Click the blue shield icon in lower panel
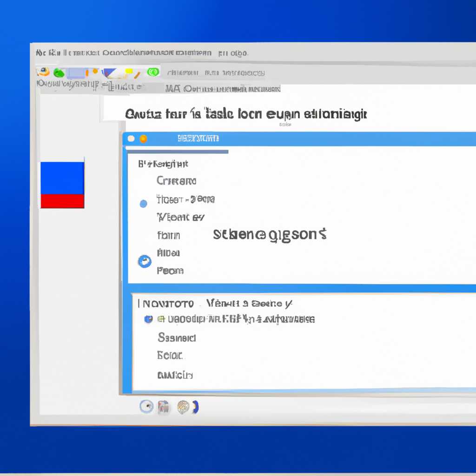 click(148, 319)
